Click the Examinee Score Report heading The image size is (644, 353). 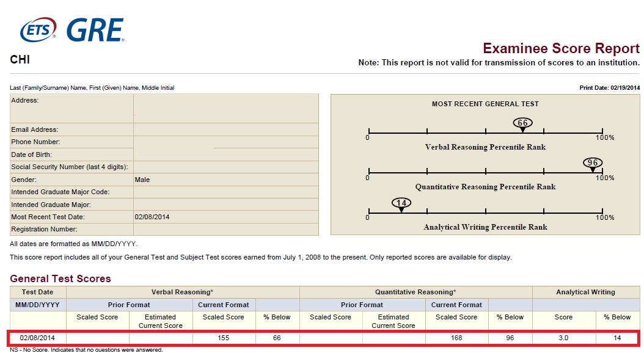(x=561, y=48)
